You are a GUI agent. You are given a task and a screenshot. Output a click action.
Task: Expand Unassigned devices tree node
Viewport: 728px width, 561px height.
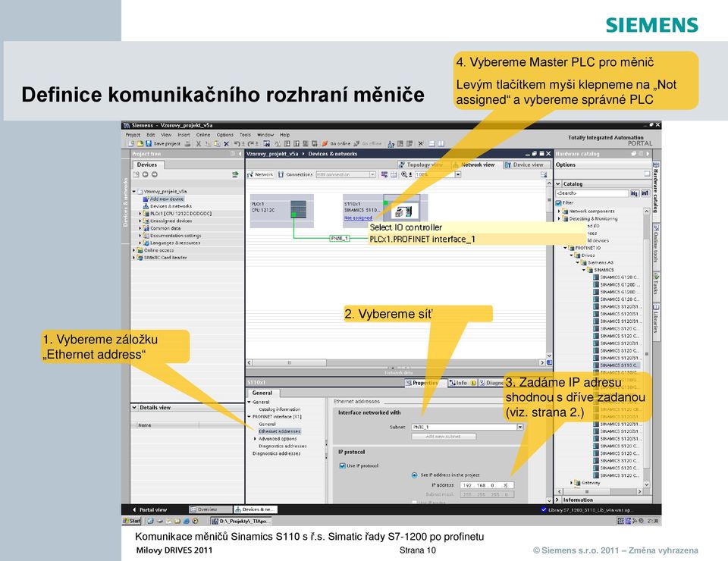click(x=140, y=221)
